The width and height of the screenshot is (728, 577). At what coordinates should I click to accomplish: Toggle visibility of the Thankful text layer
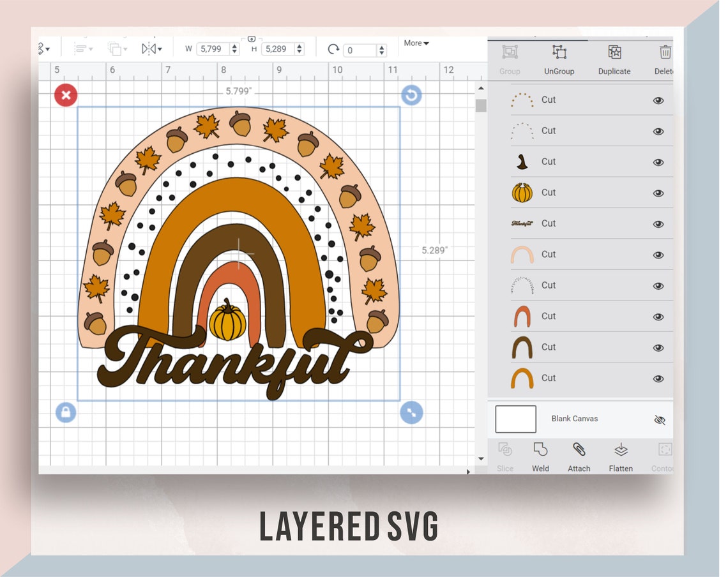[658, 223]
